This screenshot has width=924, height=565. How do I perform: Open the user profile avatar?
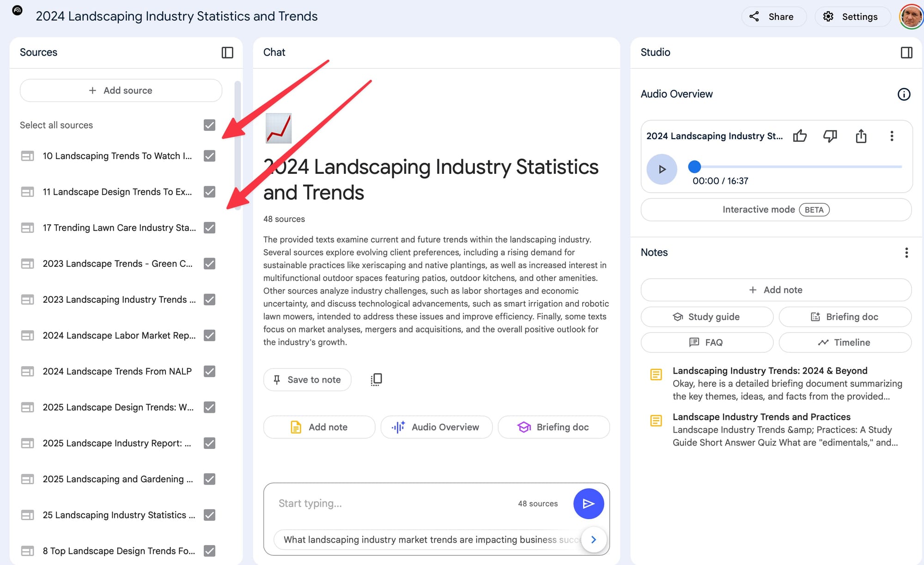pyautogui.click(x=912, y=17)
